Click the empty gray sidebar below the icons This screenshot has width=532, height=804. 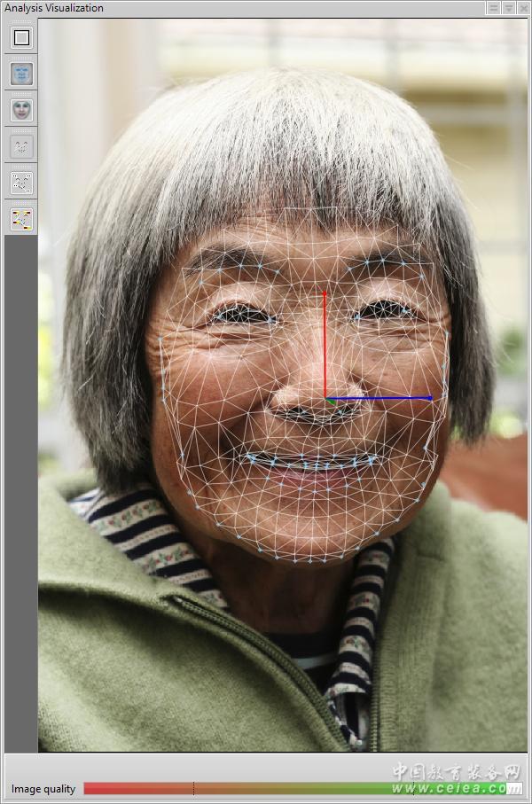click(x=21, y=488)
